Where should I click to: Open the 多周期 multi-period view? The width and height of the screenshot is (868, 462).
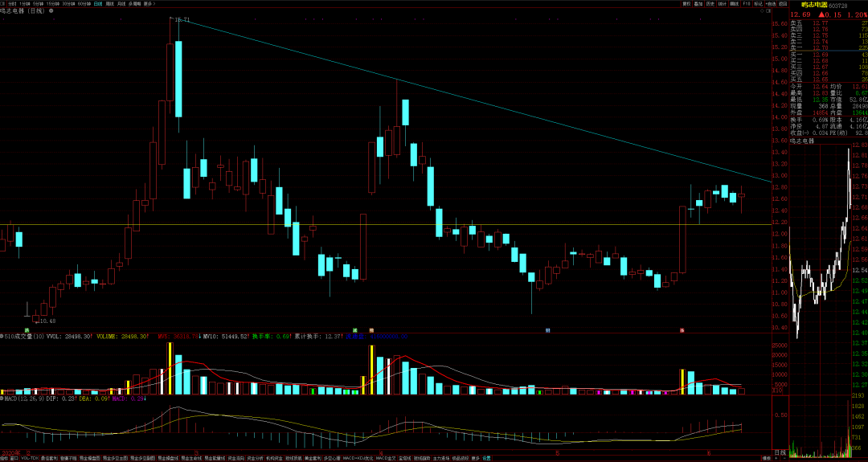pyautogui.click(x=134, y=3)
